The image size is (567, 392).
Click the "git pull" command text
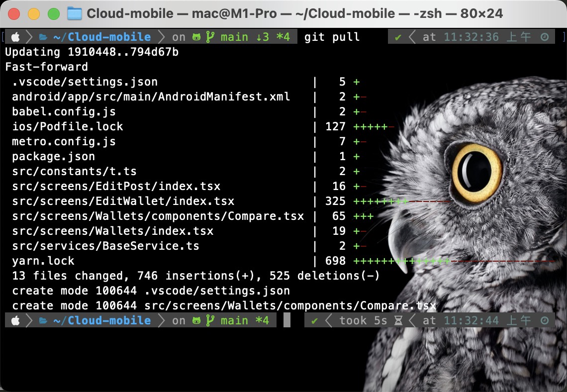pos(332,37)
